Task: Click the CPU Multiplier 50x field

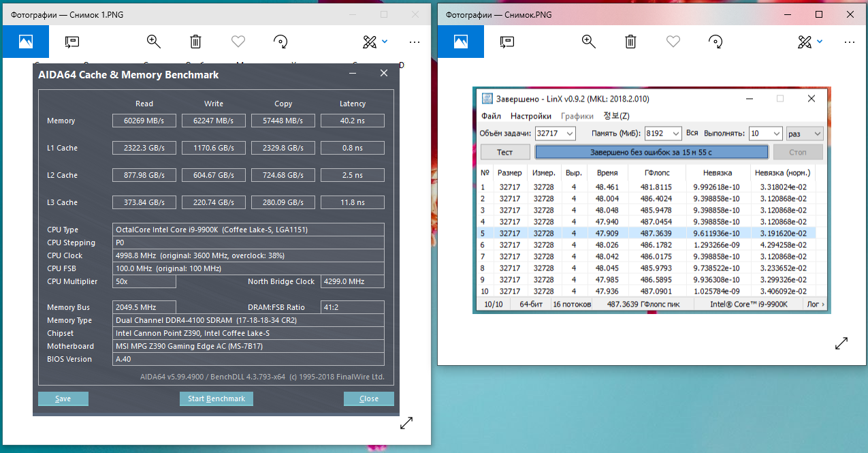Action: pos(144,281)
